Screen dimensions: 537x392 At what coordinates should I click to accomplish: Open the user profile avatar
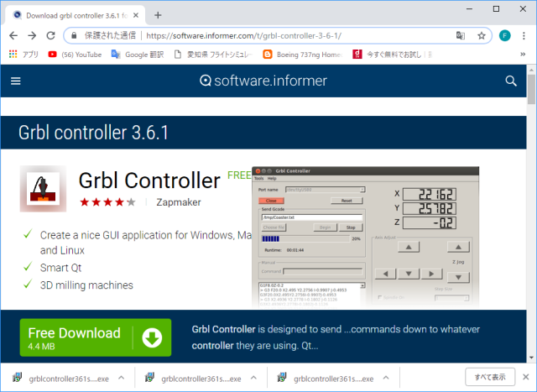(505, 35)
